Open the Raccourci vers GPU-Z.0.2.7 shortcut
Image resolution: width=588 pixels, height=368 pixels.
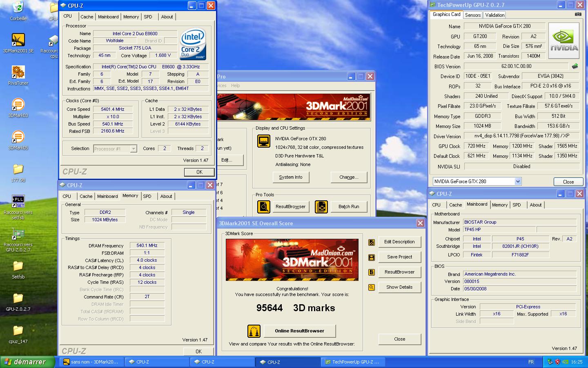[18, 234]
